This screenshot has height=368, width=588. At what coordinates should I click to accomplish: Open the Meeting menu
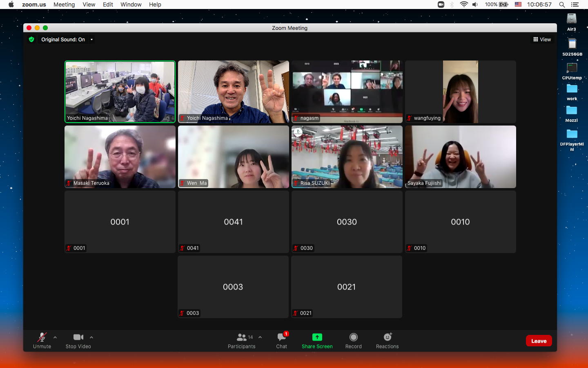[x=64, y=4]
